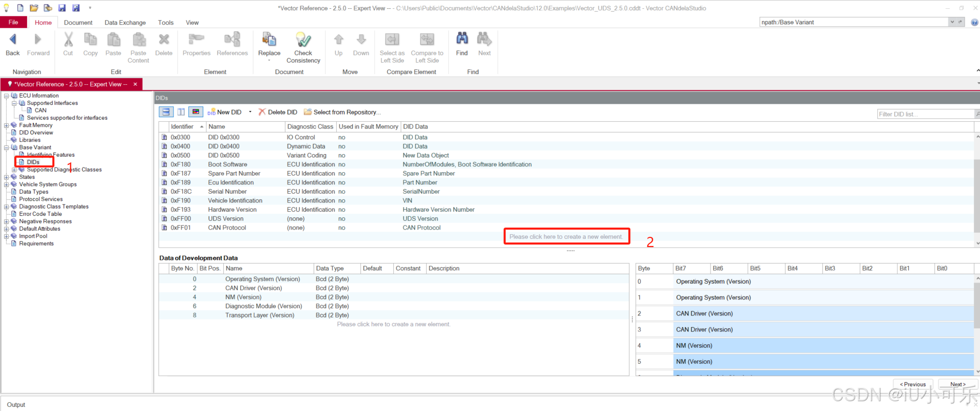This screenshot has height=411, width=980.
Task: Click the first blue floppy save icon
Action: click(x=62, y=8)
